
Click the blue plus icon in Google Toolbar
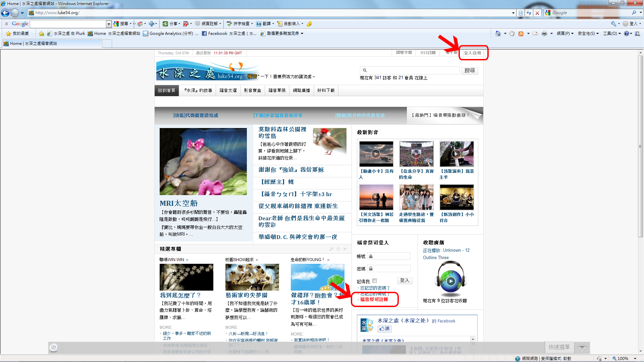152,24
